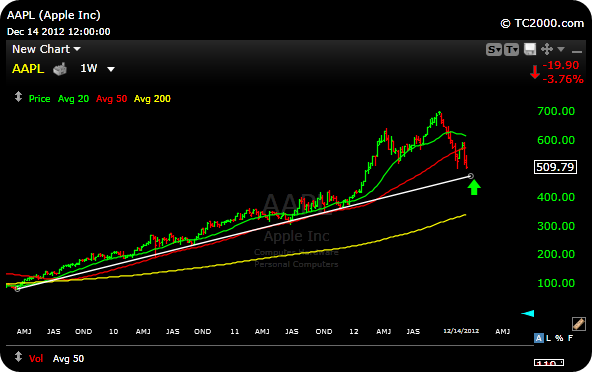Select the yellow Avg 200 legend
This screenshot has width=592, height=372.
pos(152,99)
